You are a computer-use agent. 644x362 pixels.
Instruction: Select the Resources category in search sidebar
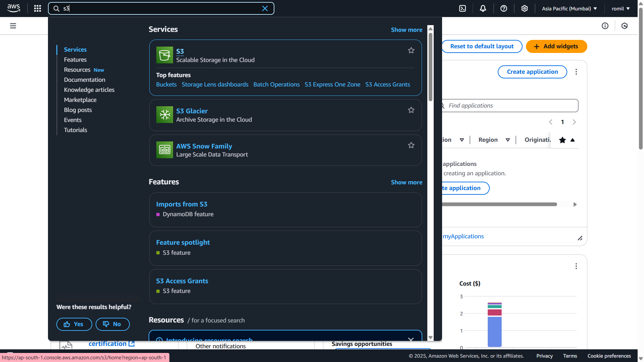pyautogui.click(x=77, y=70)
